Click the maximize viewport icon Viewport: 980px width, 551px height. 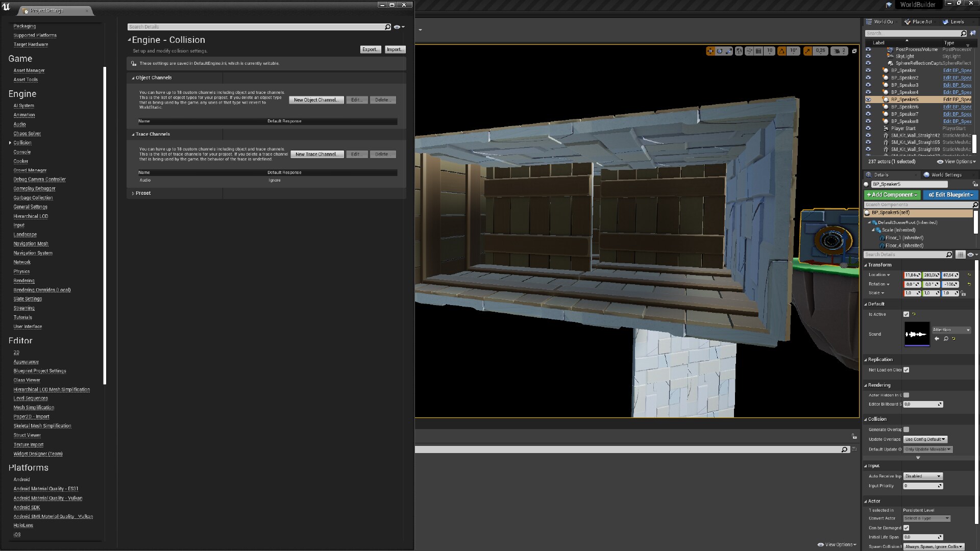point(855,51)
